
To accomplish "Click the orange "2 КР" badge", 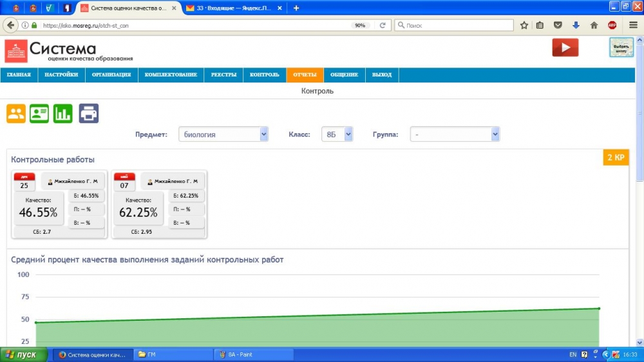I will click(616, 157).
